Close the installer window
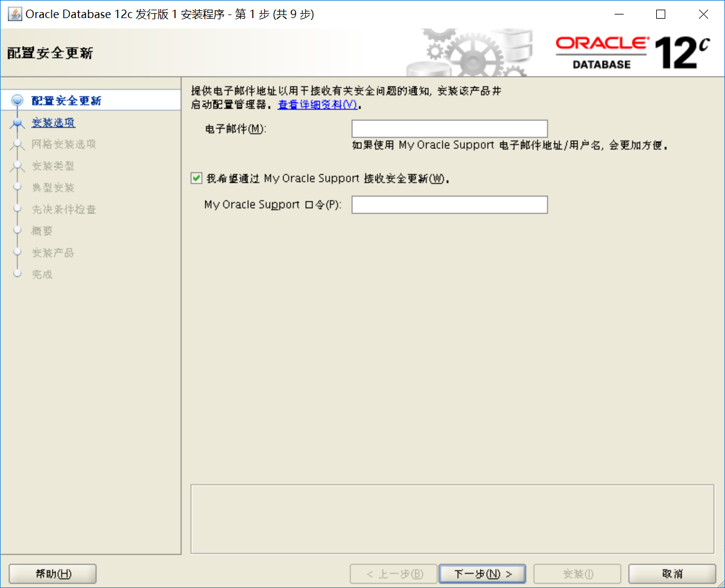 (x=703, y=14)
